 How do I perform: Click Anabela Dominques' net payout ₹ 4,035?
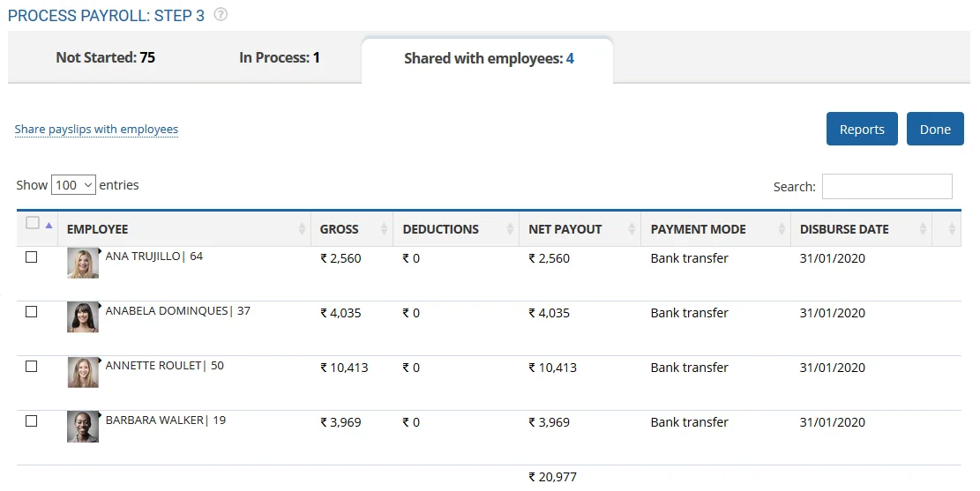(550, 313)
